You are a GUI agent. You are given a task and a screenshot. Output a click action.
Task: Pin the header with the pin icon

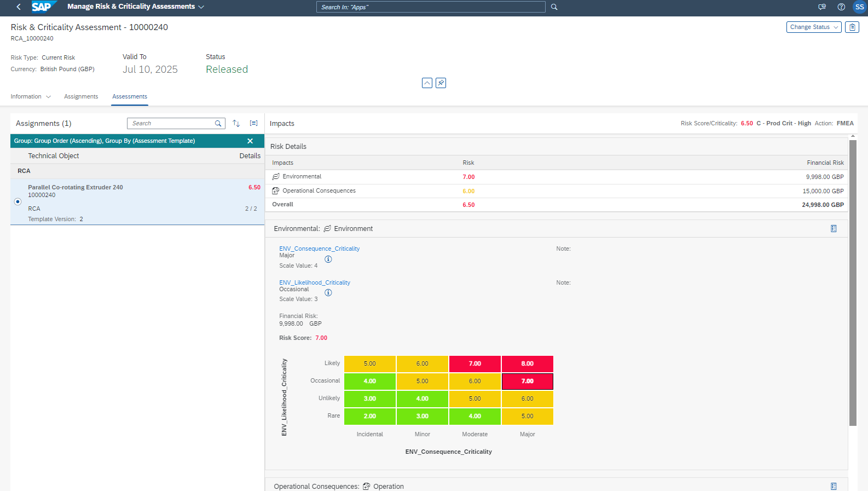point(441,83)
